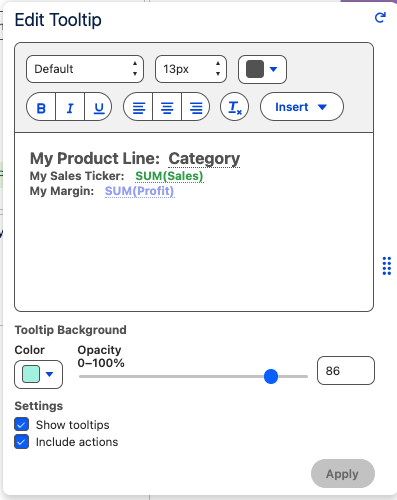
Task: Click the 'My Margin:' label text
Action: pyautogui.click(x=62, y=191)
